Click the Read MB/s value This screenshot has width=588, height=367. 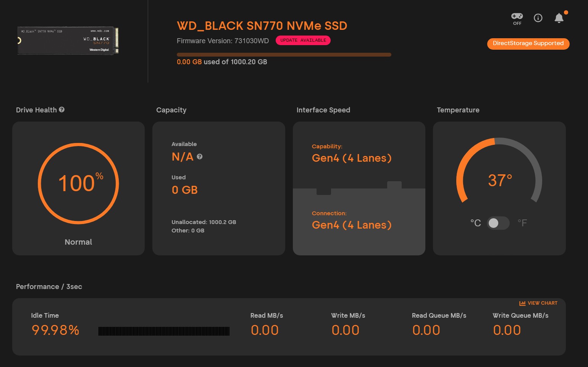265,330
